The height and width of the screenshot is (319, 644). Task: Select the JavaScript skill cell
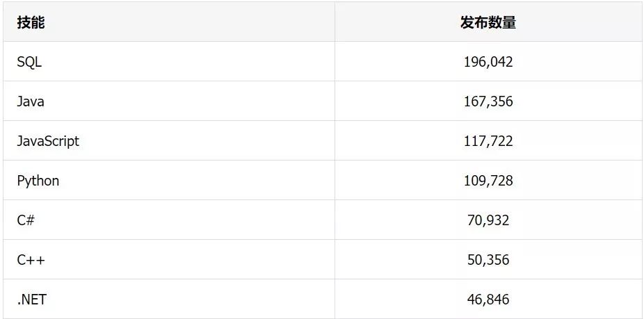pos(169,140)
